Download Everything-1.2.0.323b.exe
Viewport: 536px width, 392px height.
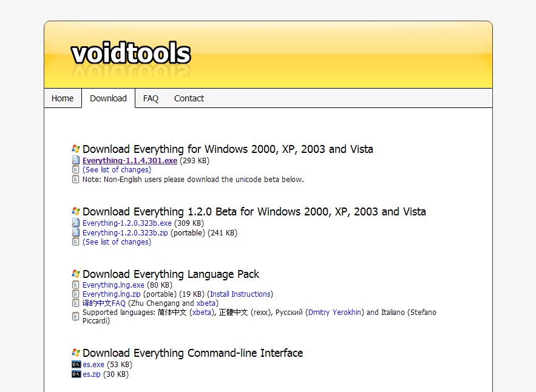127,223
